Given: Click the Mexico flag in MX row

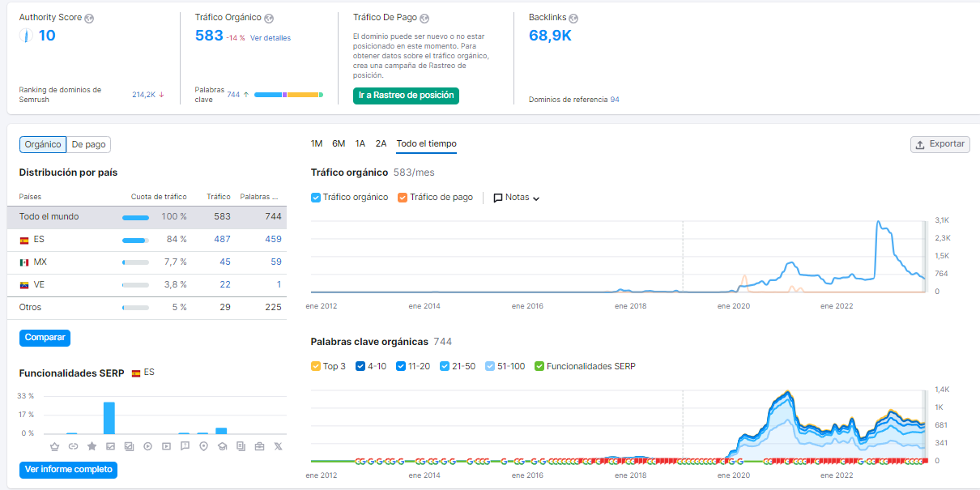Looking at the screenshot, I should click(24, 262).
